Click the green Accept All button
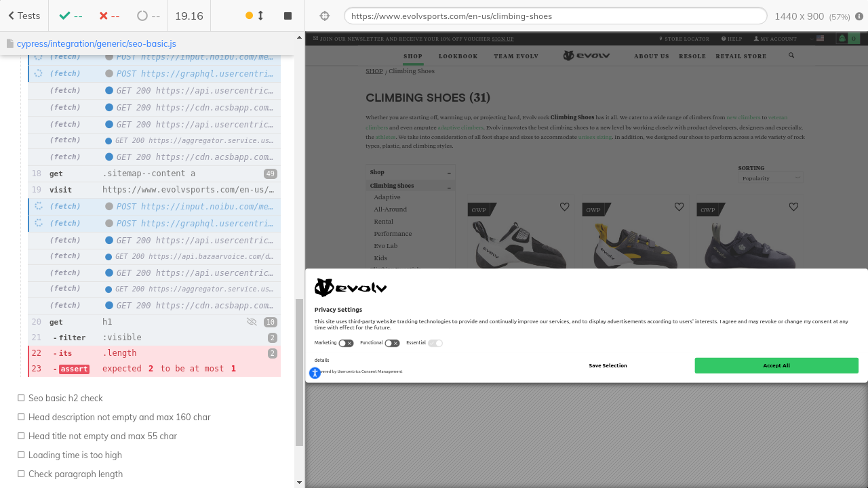Viewport: 868px width, 488px height. pyautogui.click(x=776, y=365)
